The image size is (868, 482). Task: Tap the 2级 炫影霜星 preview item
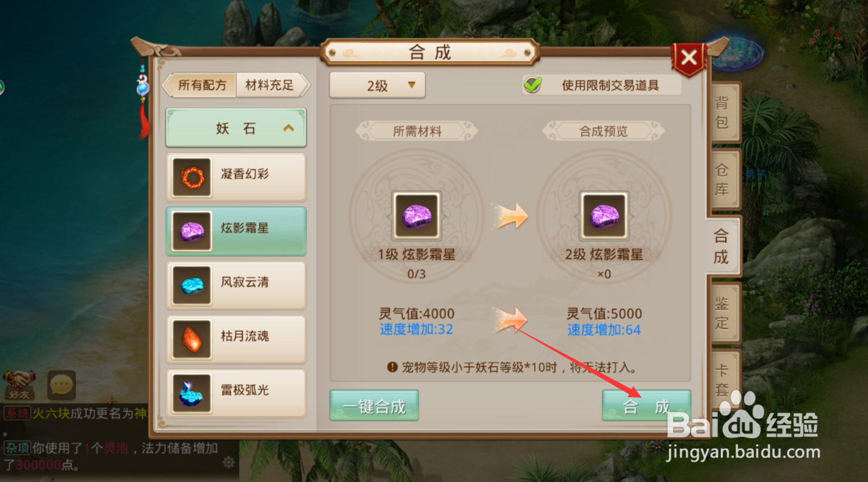(604, 216)
